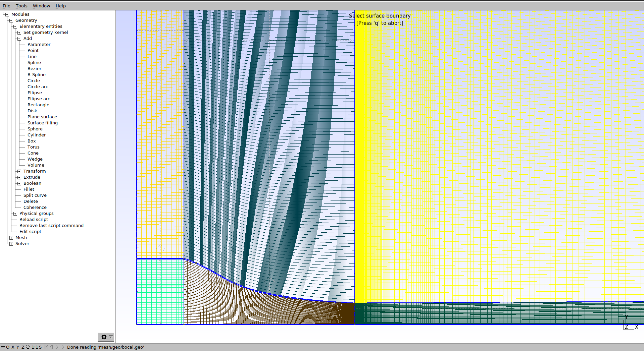Add a Sphere entity
This screenshot has height=351, width=644.
(35, 129)
